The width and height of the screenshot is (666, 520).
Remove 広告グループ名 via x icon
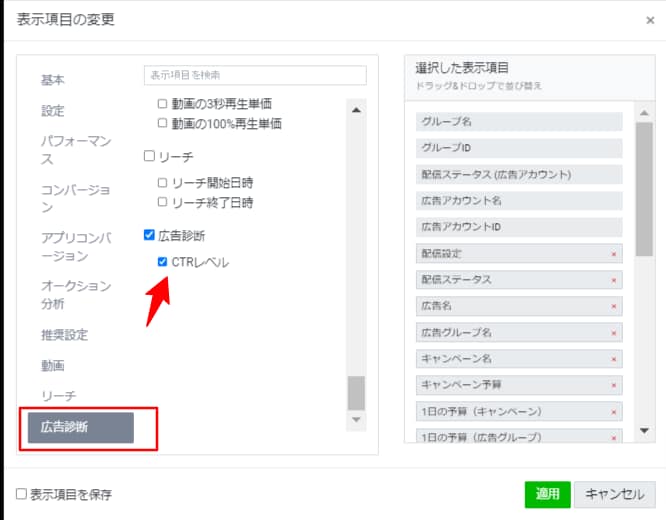613,332
